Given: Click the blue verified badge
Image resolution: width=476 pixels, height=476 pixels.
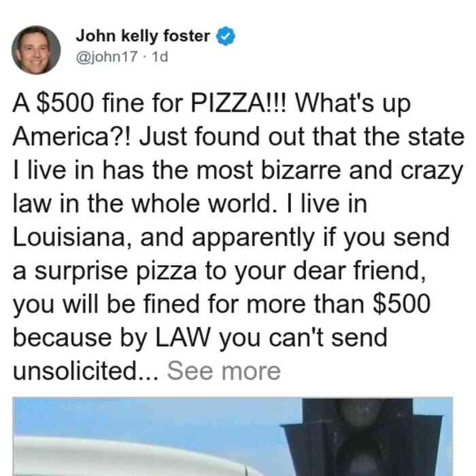Looking at the screenshot, I should coord(225,36).
